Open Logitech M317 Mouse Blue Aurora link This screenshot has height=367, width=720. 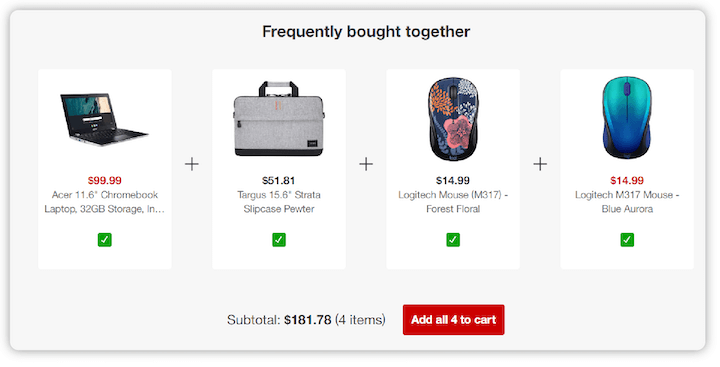[627, 202]
